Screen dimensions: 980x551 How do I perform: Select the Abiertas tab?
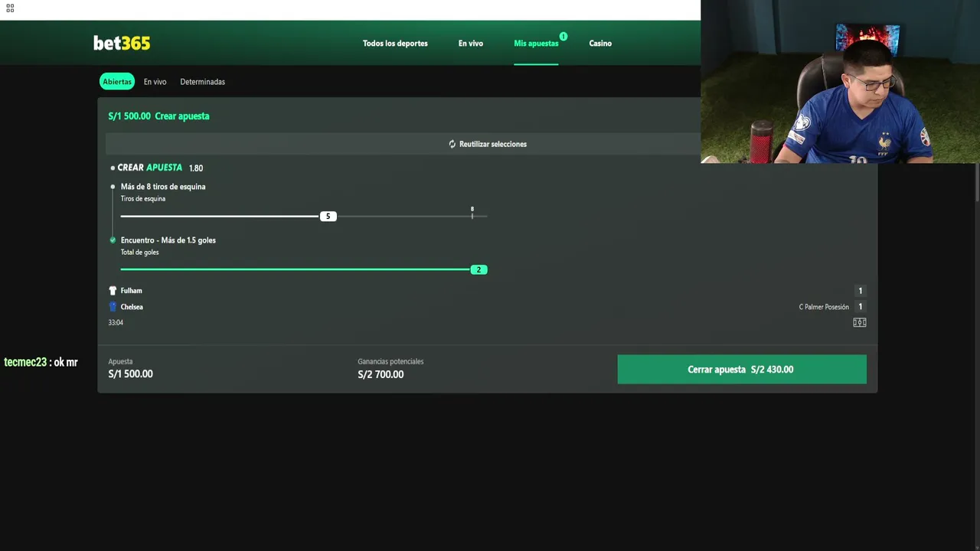point(117,82)
